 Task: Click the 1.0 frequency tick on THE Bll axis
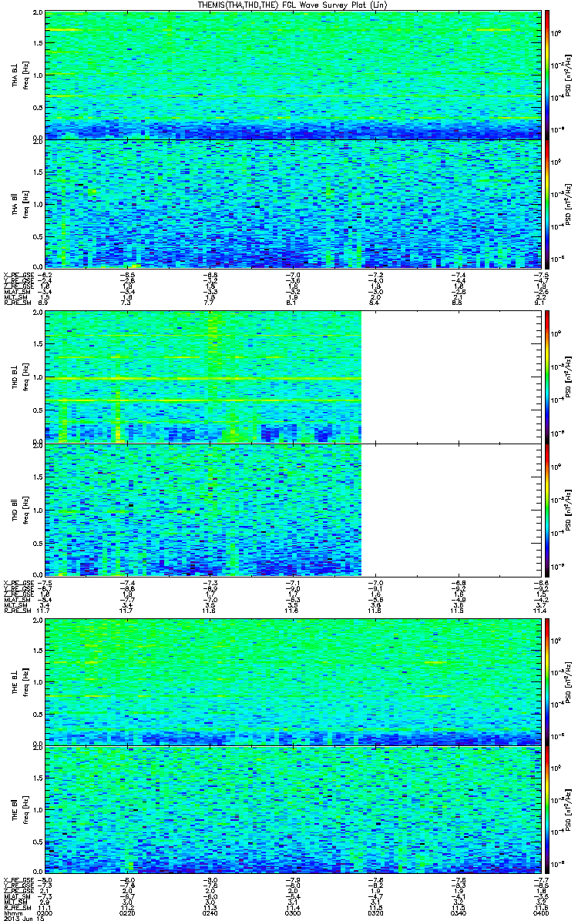[38, 808]
